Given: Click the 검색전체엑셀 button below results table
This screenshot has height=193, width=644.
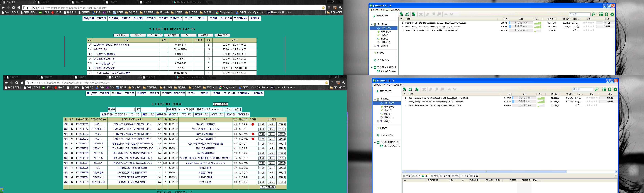Looking at the screenshot, I should point(267,187).
